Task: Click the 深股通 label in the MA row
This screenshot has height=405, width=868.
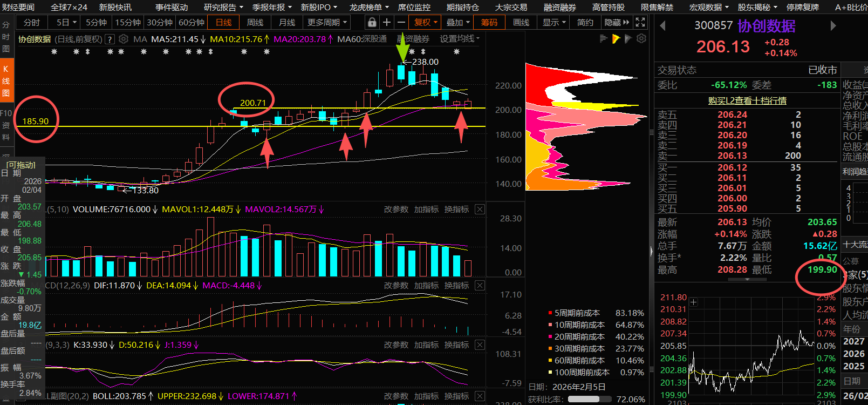Action: tap(375, 39)
